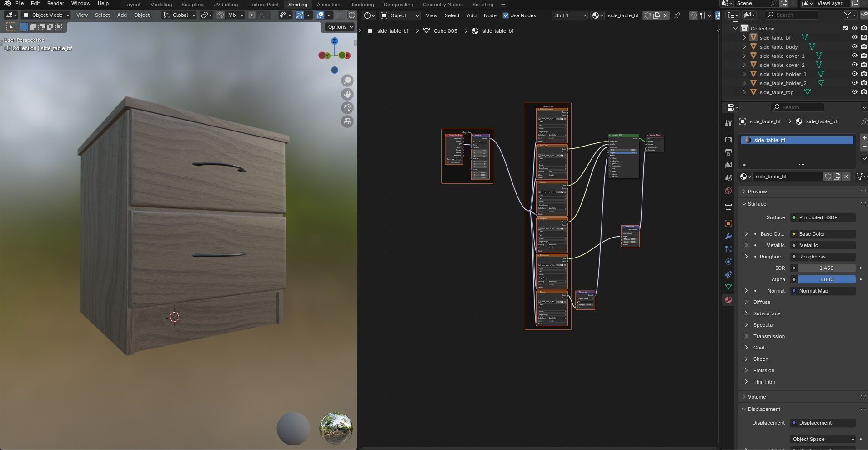
Task: Open the Slot 1 dropdown
Action: click(x=570, y=15)
